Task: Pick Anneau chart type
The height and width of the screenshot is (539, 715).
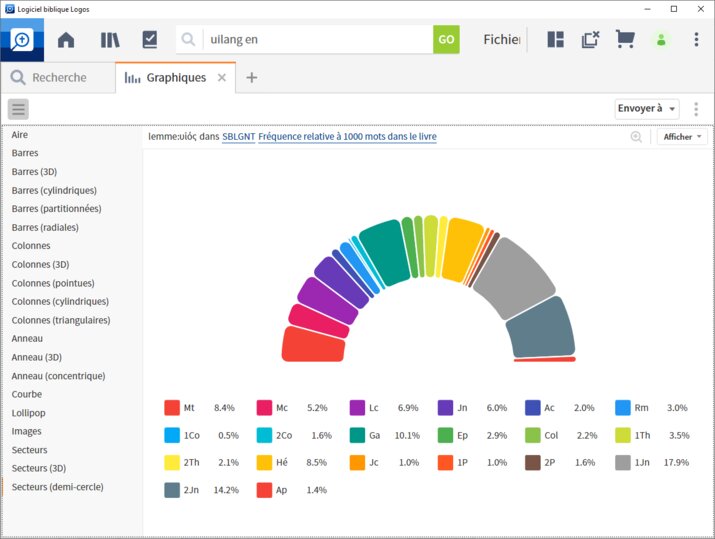Action: (27, 338)
